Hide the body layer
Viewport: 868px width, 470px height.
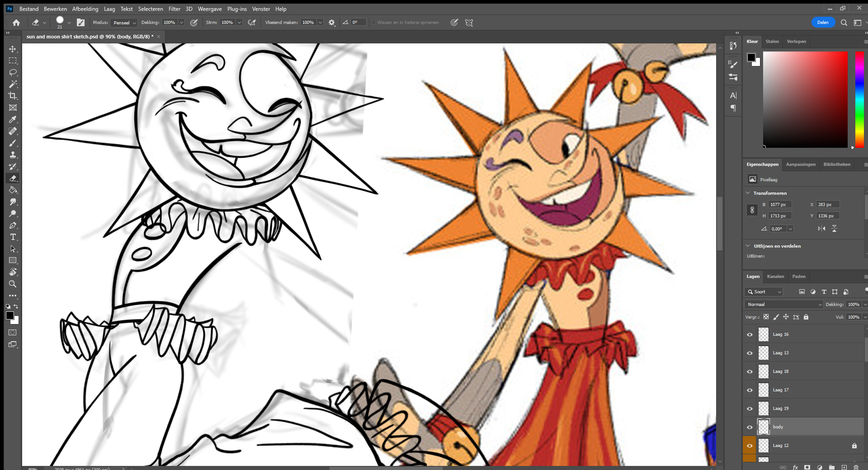pos(750,427)
